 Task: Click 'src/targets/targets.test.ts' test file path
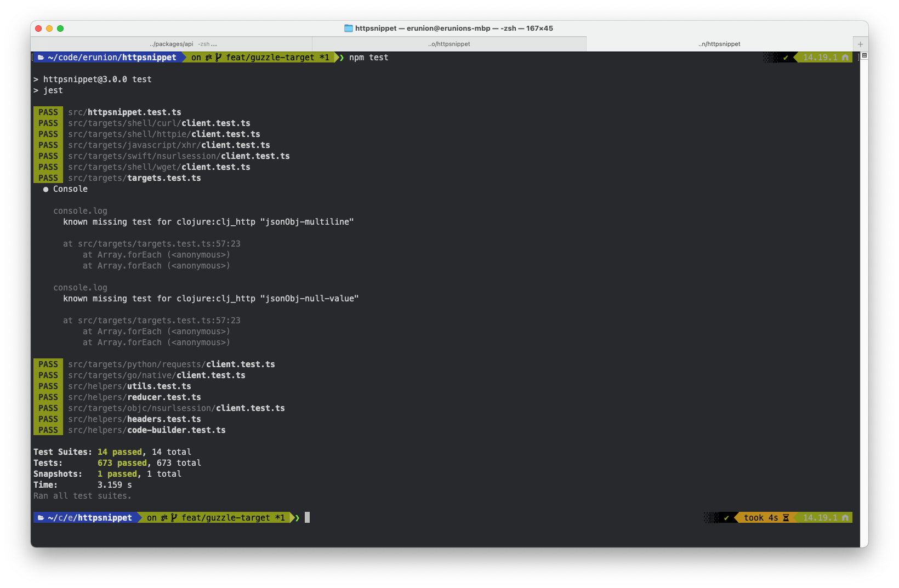click(134, 178)
